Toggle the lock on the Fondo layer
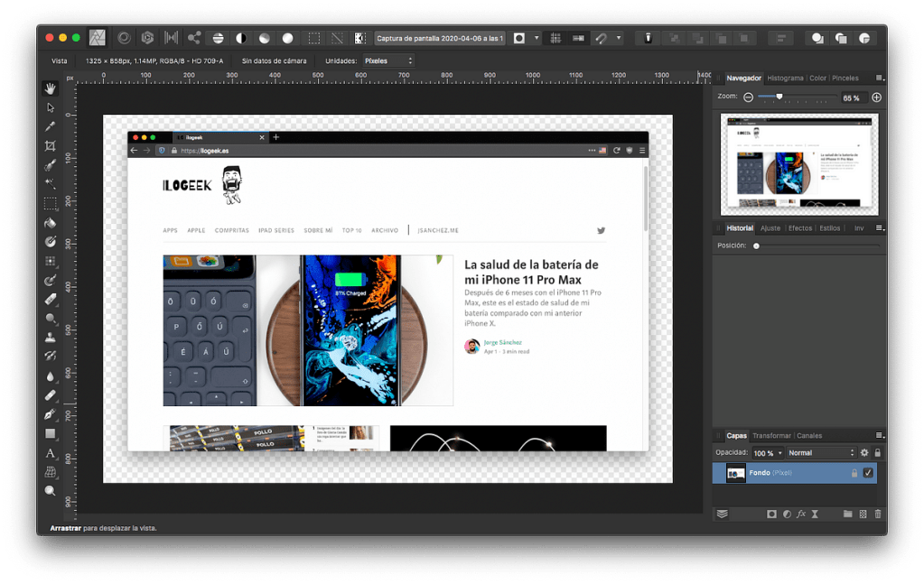 854,473
